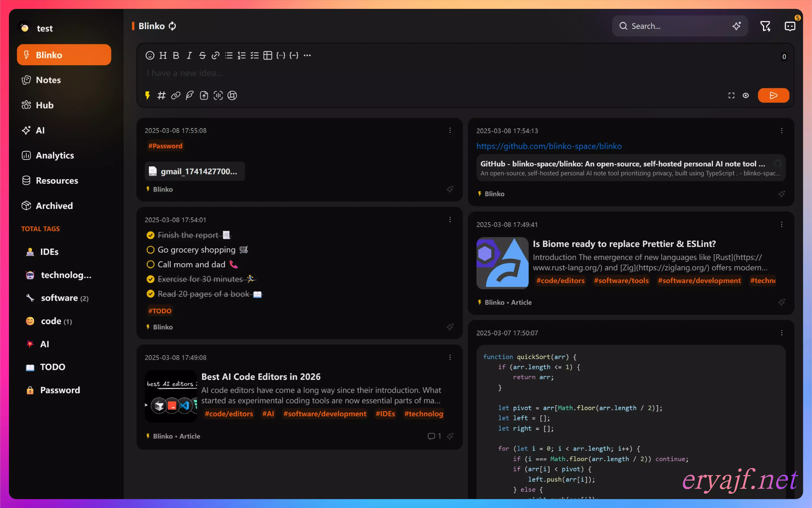Viewport: 812px width, 508px height.
Task: Click the Search field
Action: [680, 26]
